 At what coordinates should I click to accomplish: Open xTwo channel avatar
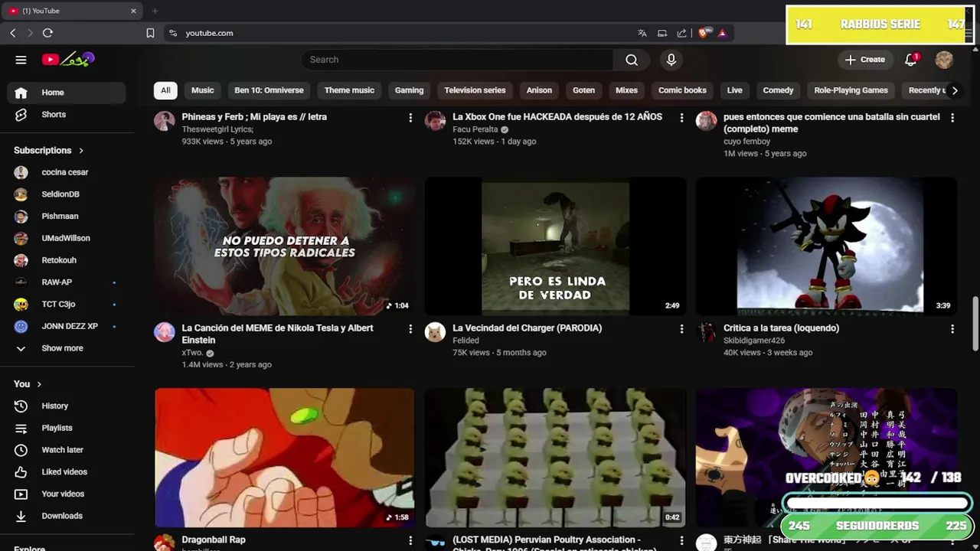pos(165,332)
